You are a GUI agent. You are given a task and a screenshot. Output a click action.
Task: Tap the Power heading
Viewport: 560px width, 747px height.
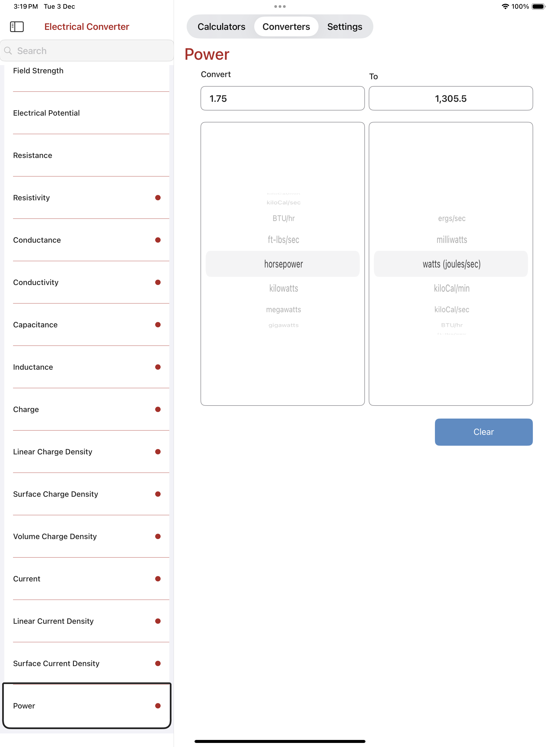click(x=207, y=54)
